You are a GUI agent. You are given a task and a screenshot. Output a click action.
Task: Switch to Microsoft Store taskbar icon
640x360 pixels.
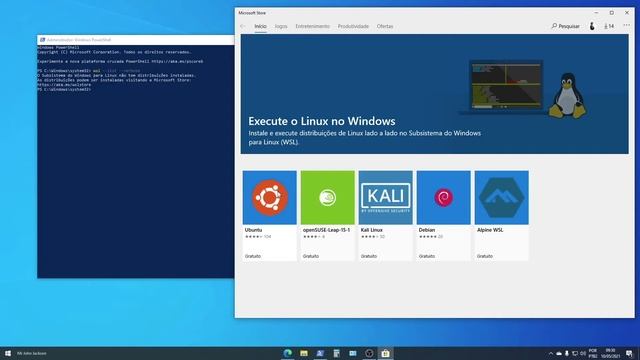tap(385, 353)
